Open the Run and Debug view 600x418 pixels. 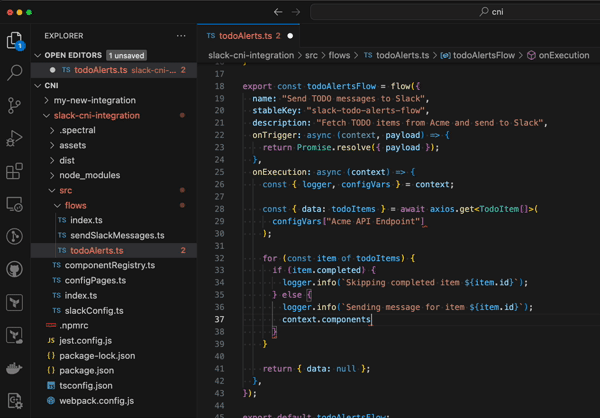click(15, 138)
